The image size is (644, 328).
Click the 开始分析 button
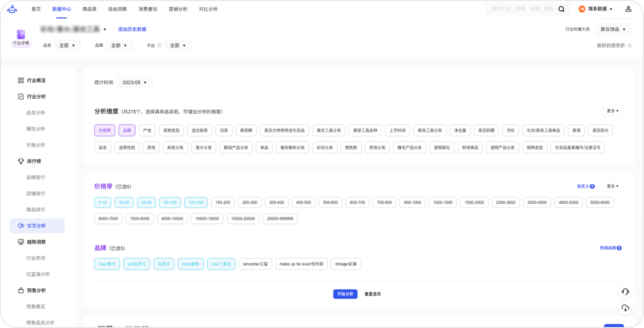click(345, 294)
